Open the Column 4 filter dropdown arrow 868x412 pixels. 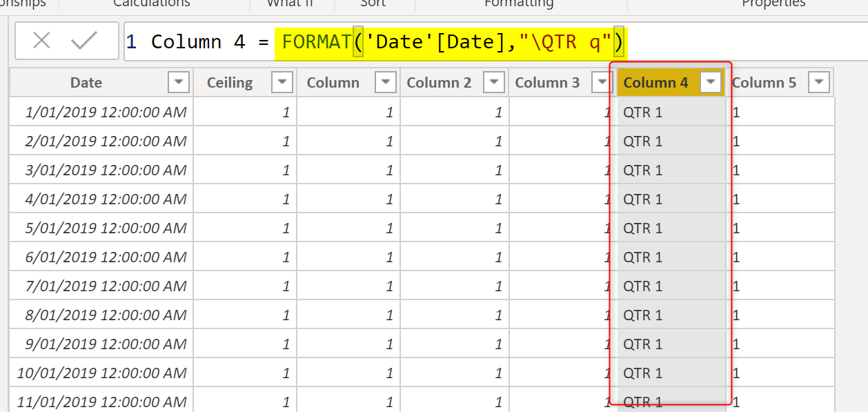(711, 83)
